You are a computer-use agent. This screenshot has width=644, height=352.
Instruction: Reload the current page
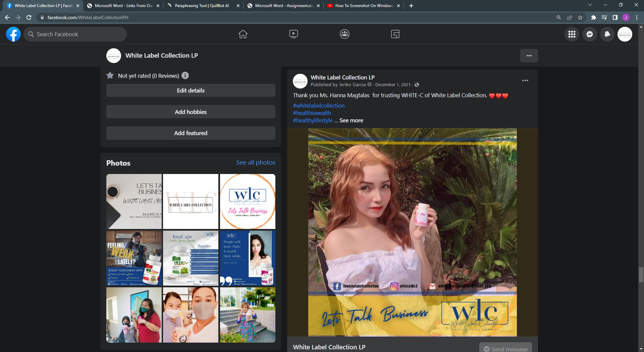29,17
